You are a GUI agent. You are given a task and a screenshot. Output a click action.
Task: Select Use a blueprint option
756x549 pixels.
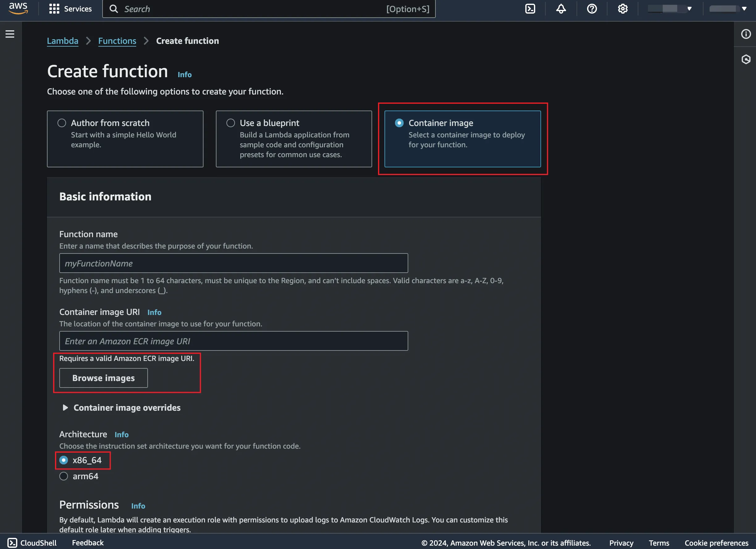pos(231,123)
